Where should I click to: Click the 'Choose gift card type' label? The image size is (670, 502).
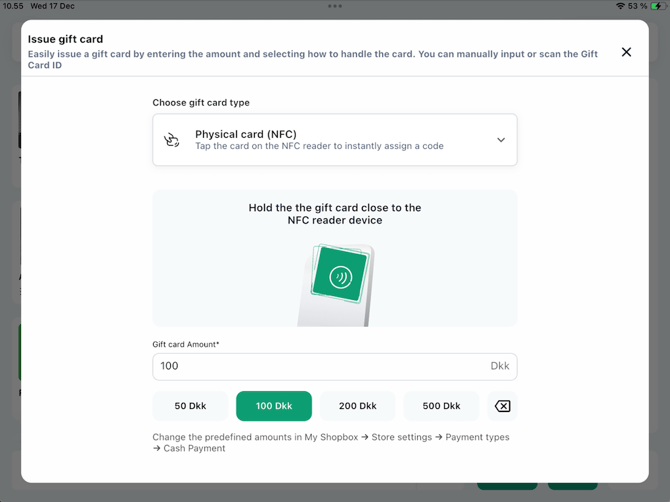tap(201, 103)
